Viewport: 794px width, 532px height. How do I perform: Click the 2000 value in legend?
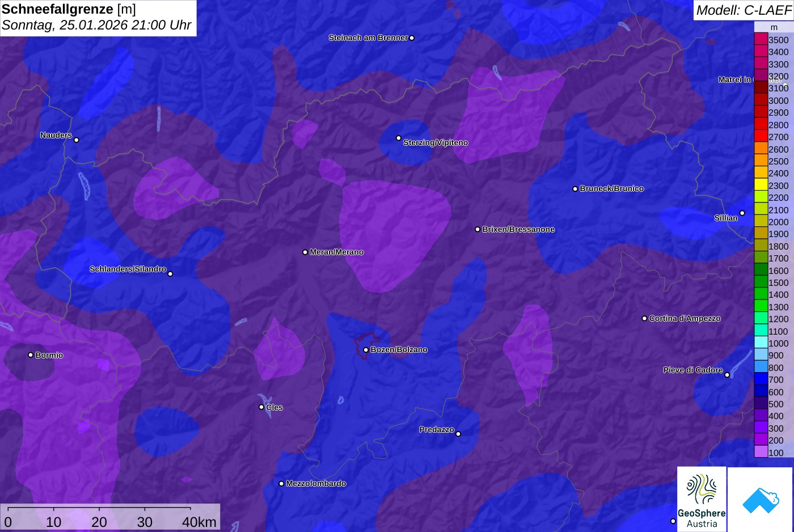[779, 222]
